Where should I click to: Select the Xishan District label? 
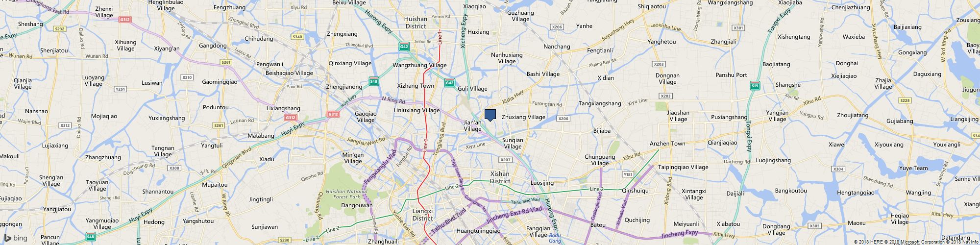click(500, 177)
